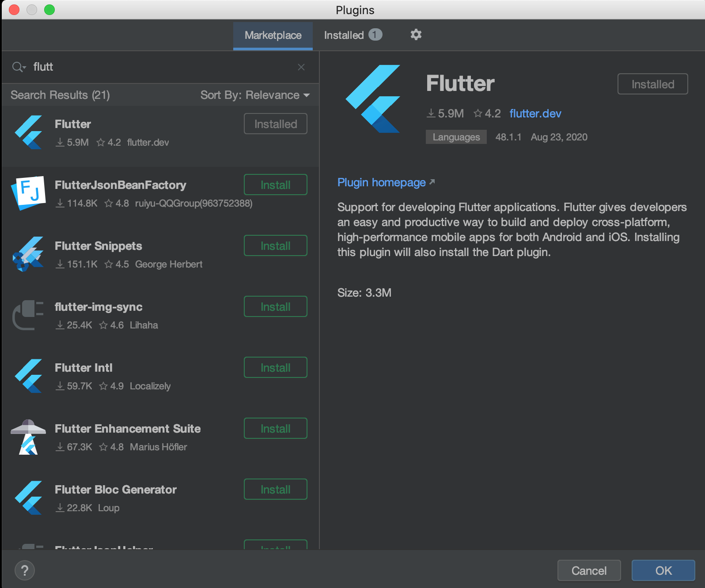Open the help question mark button
The image size is (705, 588).
coord(25,570)
